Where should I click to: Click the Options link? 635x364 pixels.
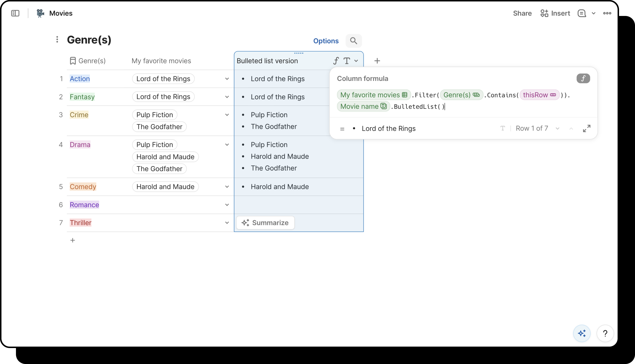tap(326, 41)
